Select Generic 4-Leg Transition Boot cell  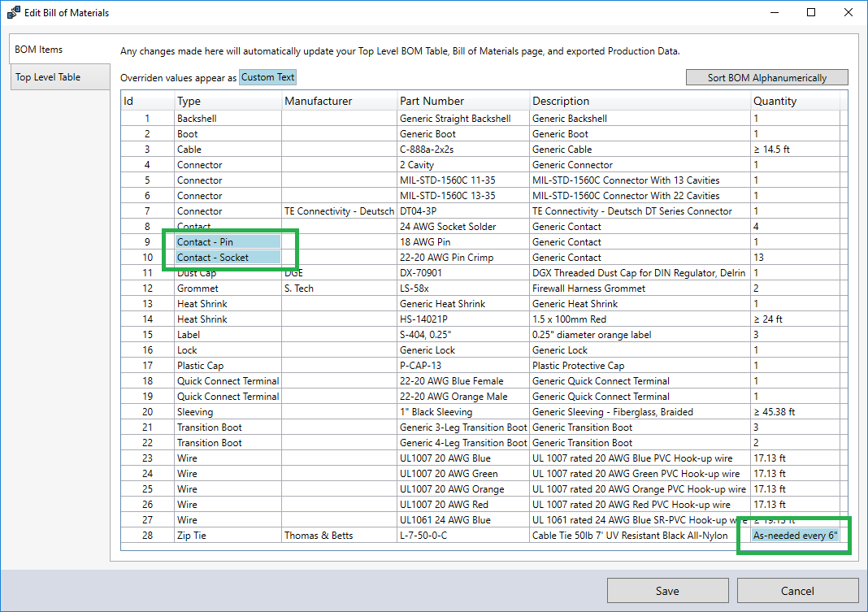click(463, 443)
